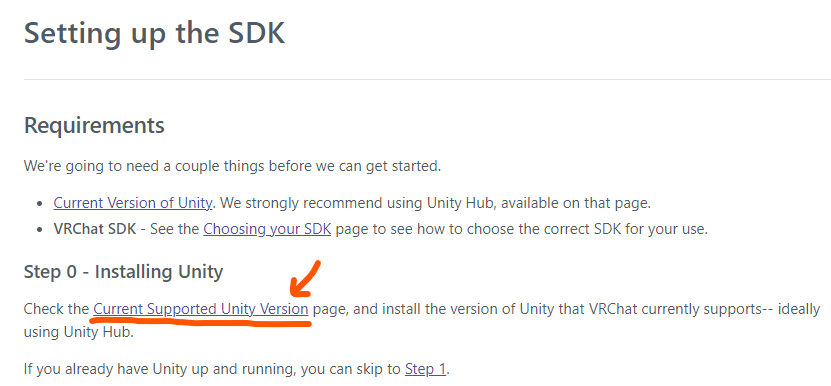Click the first bullet point marker

coord(40,204)
